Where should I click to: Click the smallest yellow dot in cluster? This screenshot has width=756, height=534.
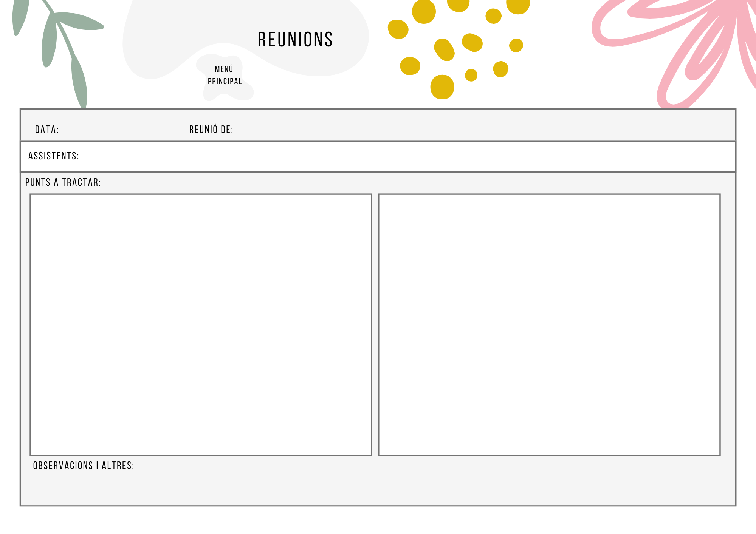[x=471, y=75]
